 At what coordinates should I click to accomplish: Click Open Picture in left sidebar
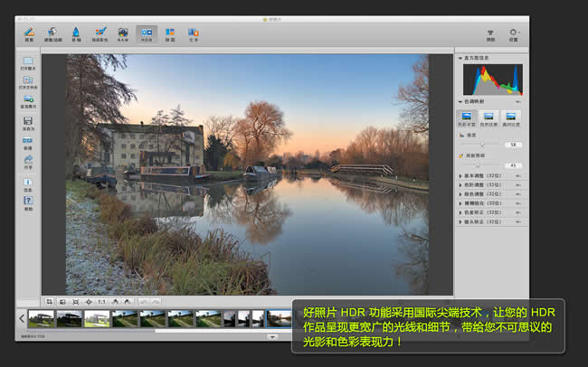point(28,64)
